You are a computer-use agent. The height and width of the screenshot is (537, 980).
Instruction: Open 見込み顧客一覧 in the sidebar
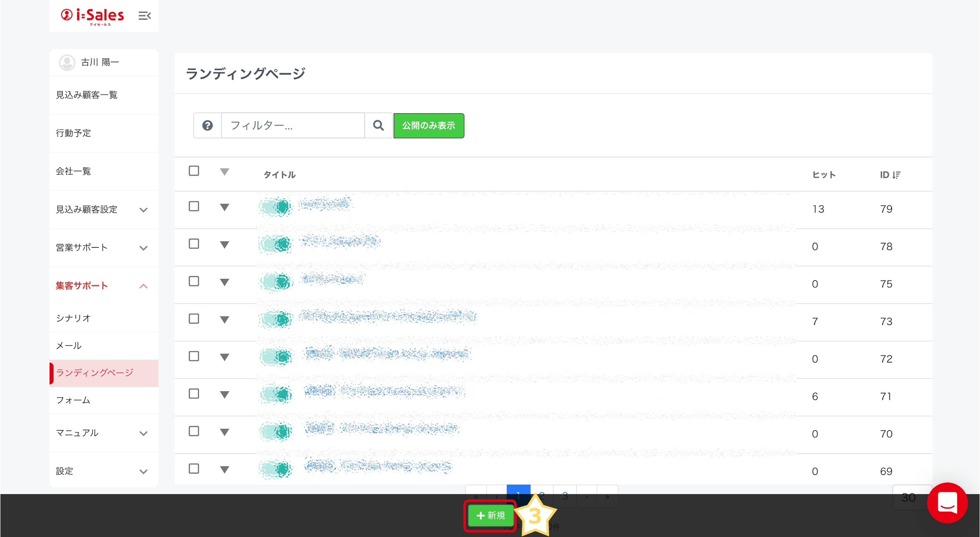pos(87,95)
